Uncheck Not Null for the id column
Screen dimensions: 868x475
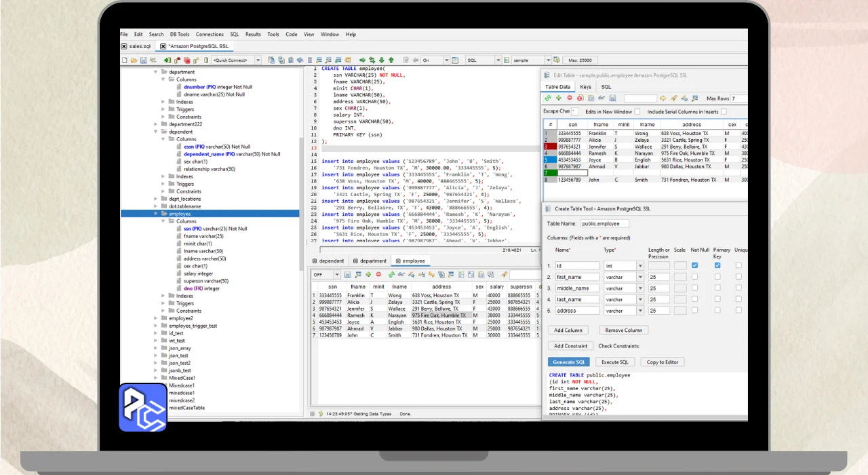[x=694, y=265]
